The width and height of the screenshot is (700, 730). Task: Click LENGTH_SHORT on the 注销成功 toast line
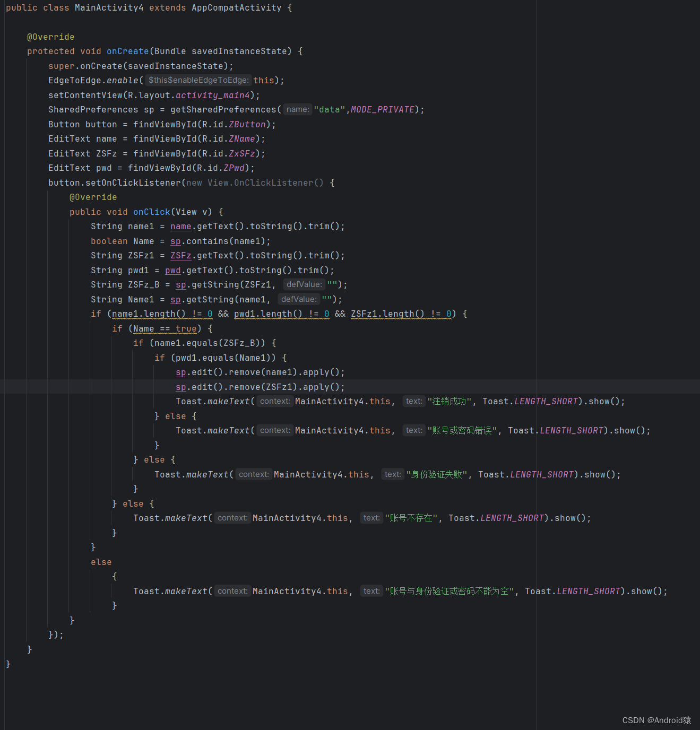[546, 401]
